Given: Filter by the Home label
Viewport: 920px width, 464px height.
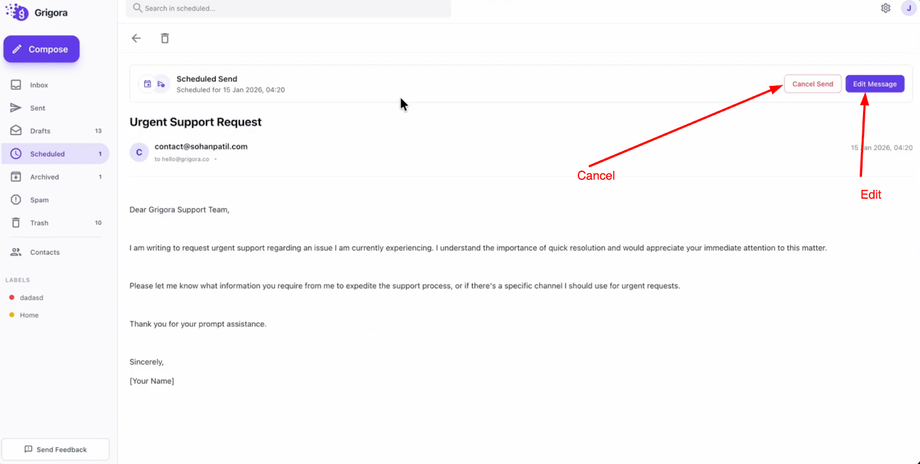Looking at the screenshot, I should 29,315.
